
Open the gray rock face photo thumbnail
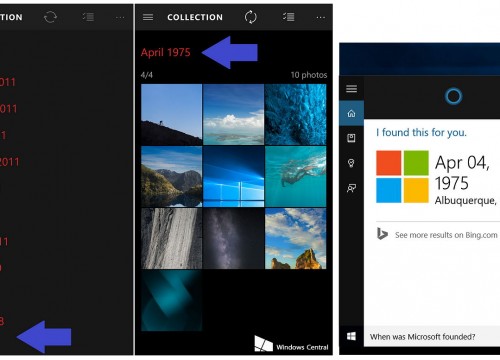coord(171,238)
